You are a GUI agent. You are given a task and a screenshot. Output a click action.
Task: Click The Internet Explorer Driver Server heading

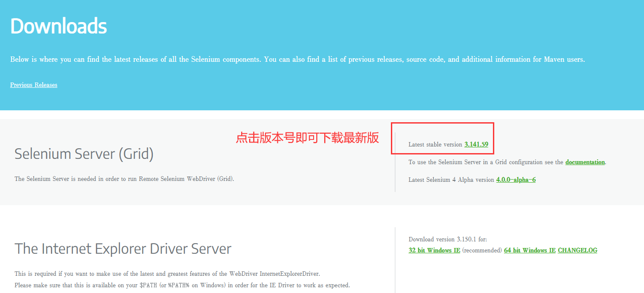point(123,248)
